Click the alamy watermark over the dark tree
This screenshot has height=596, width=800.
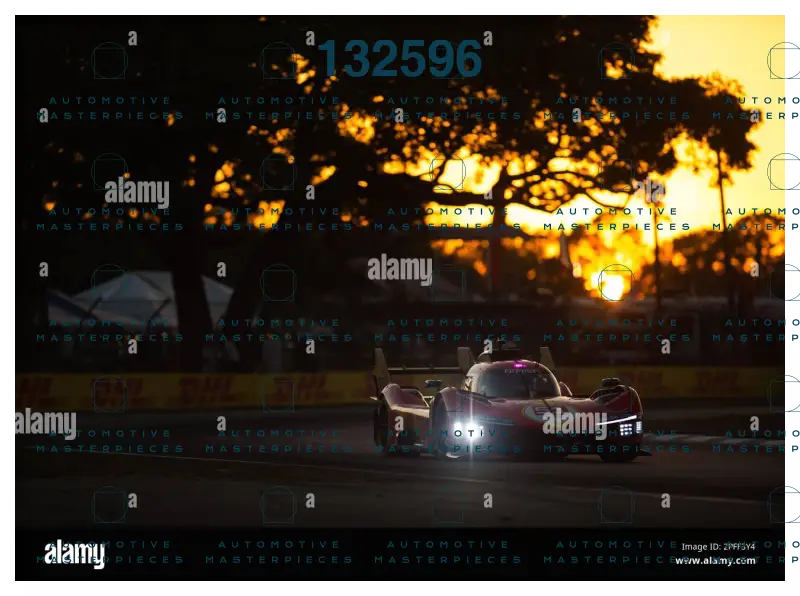pos(137,190)
